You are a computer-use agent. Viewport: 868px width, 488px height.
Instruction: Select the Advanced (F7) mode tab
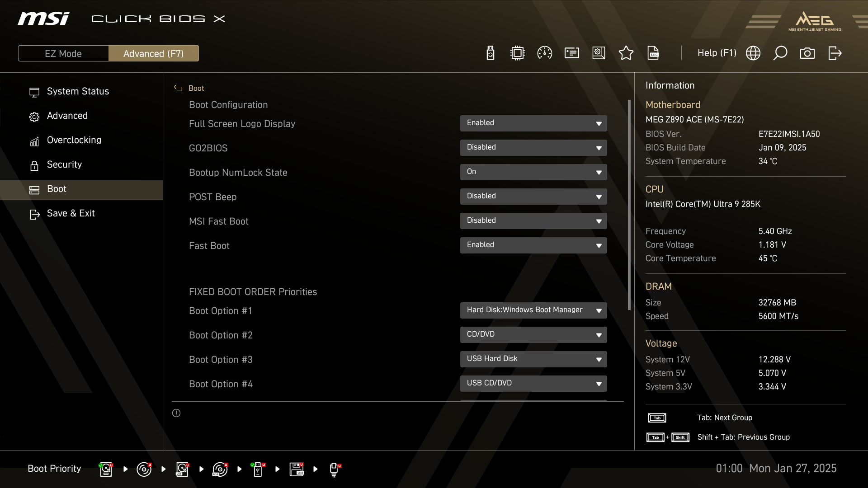tap(154, 53)
